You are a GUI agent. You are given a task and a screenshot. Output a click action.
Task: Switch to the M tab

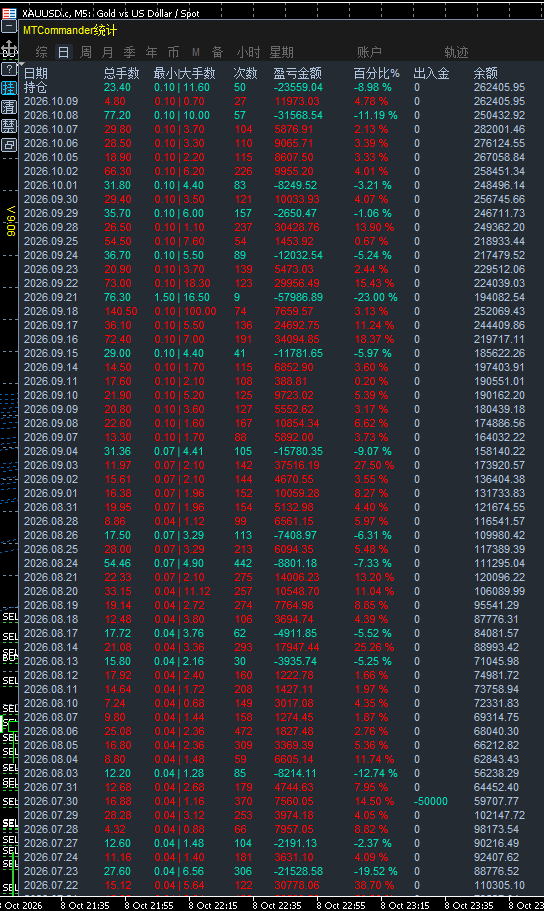pos(196,52)
